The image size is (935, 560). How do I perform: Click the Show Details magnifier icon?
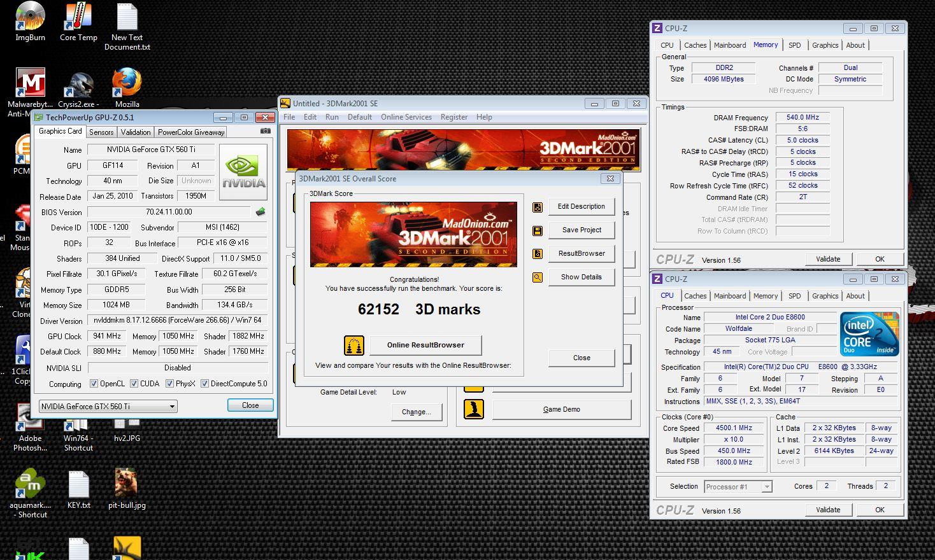coord(538,277)
